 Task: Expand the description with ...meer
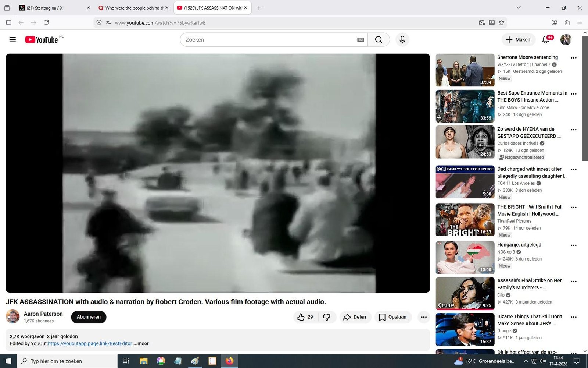pos(141,343)
